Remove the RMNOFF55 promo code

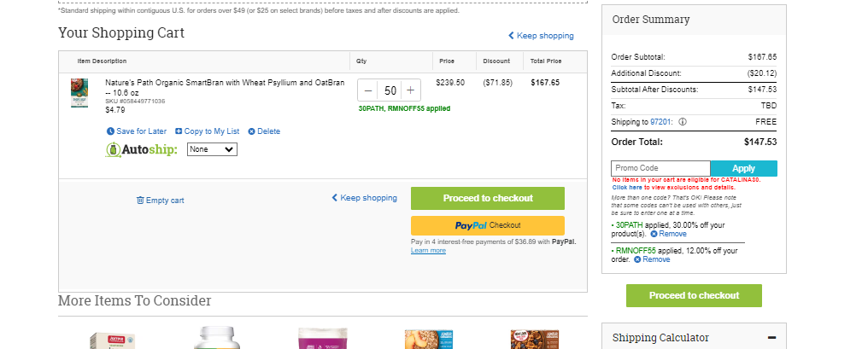(652, 259)
